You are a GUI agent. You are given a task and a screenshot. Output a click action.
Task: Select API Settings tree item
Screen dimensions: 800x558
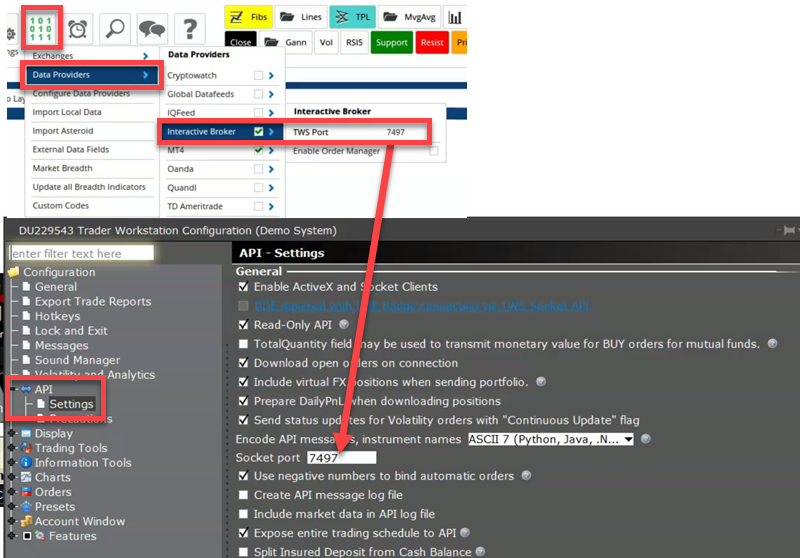click(71, 404)
